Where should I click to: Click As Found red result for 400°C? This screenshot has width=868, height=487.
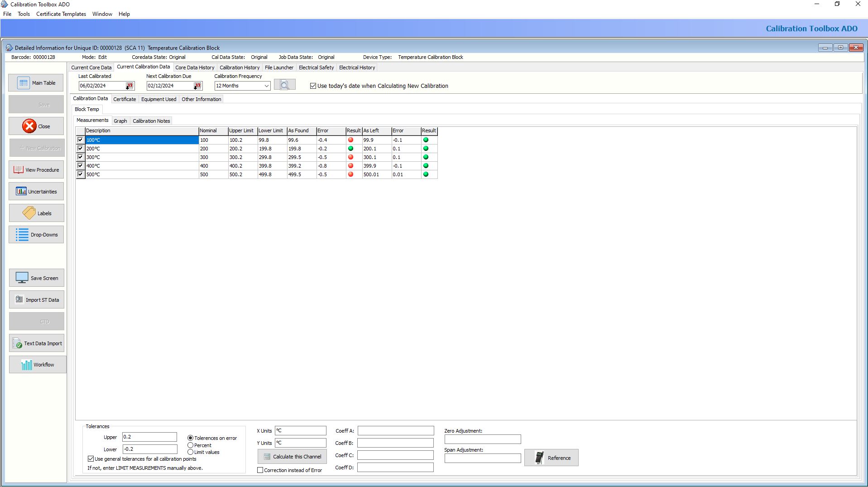(350, 166)
